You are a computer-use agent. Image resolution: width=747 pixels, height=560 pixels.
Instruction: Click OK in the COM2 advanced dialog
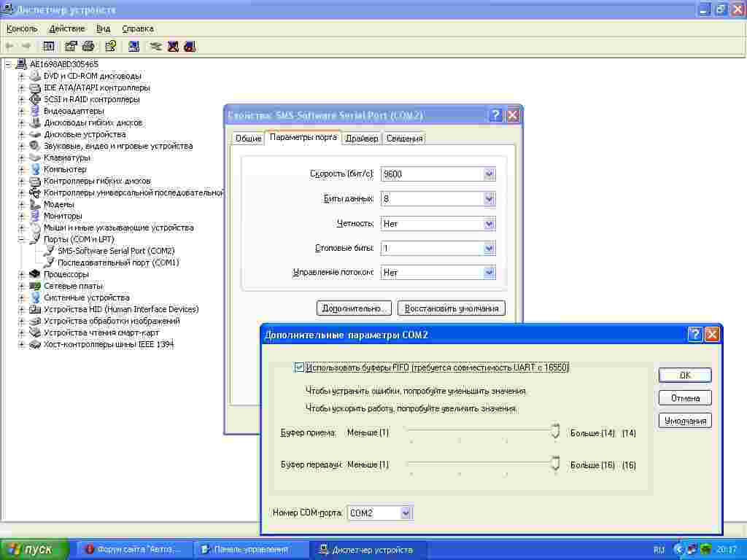(x=685, y=376)
